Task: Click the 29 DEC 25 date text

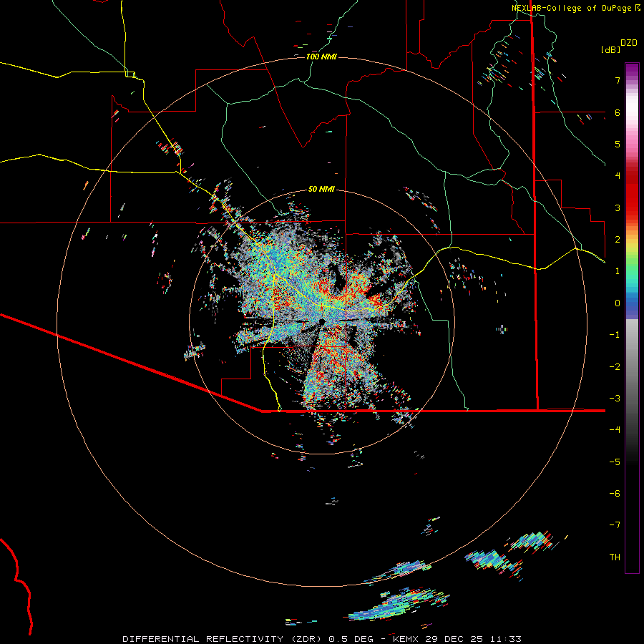Action: click(x=456, y=639)
